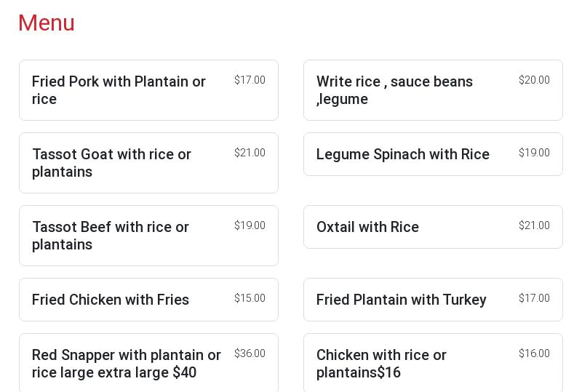Click the $17.00 price for Fried Plantain
Viewport: 582px width, 392px height.
(534, 298)
